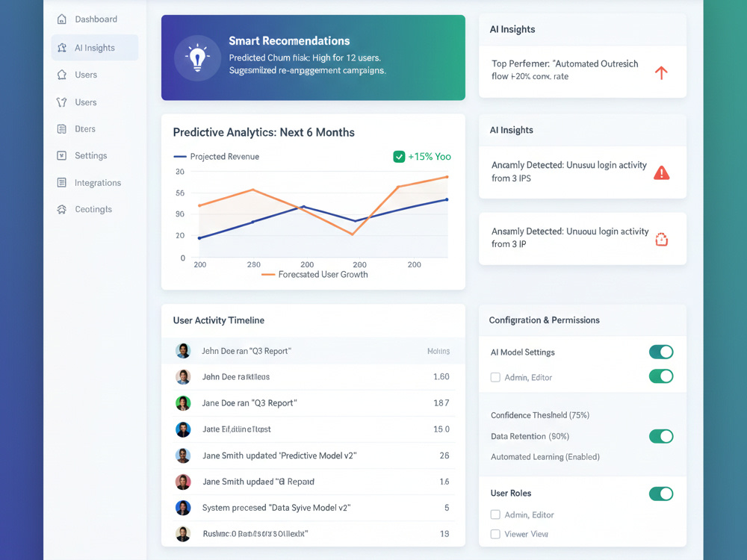Click the Automated Learning (Enabled) setting
Screen dimensions: 747x560
545,457
